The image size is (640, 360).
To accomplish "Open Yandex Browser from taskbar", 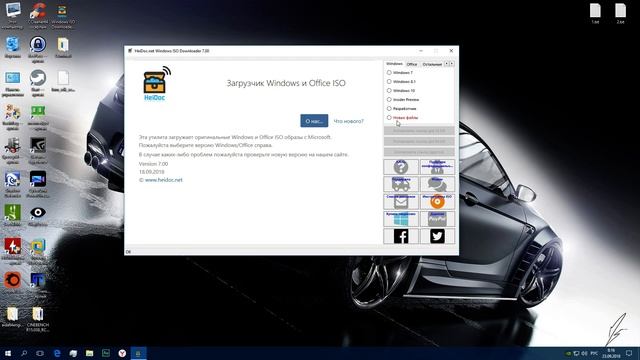I will [122, 353].
